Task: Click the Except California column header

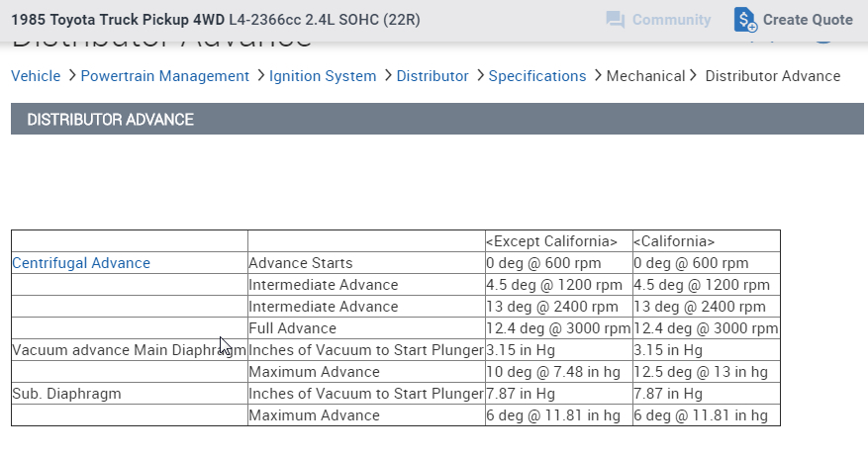Action: 551,241
